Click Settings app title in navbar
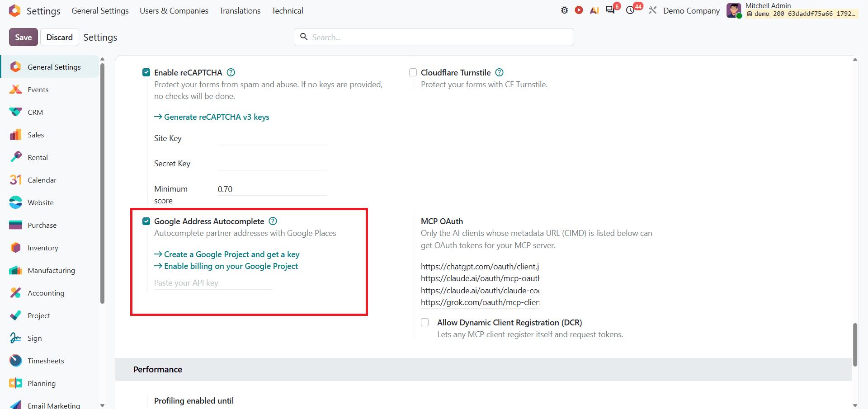Image resolution: width=868 pixels, height=409 pixels. click(43, 11)
